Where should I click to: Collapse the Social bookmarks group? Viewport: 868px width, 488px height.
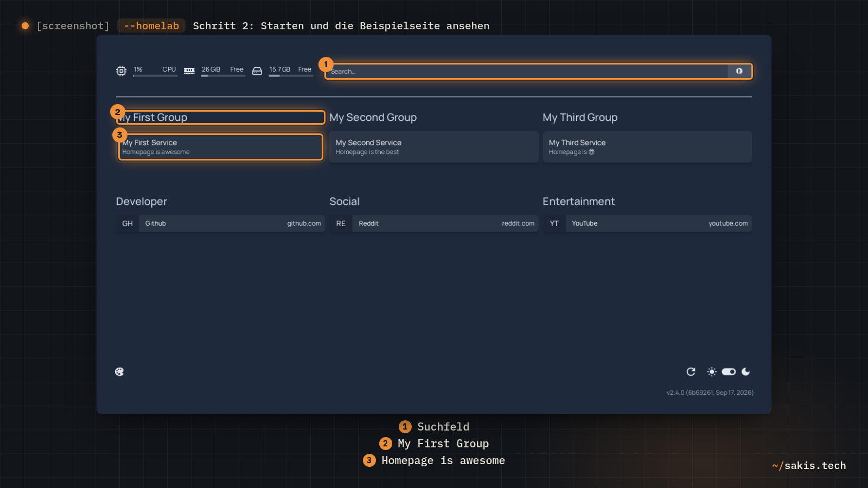344,201
